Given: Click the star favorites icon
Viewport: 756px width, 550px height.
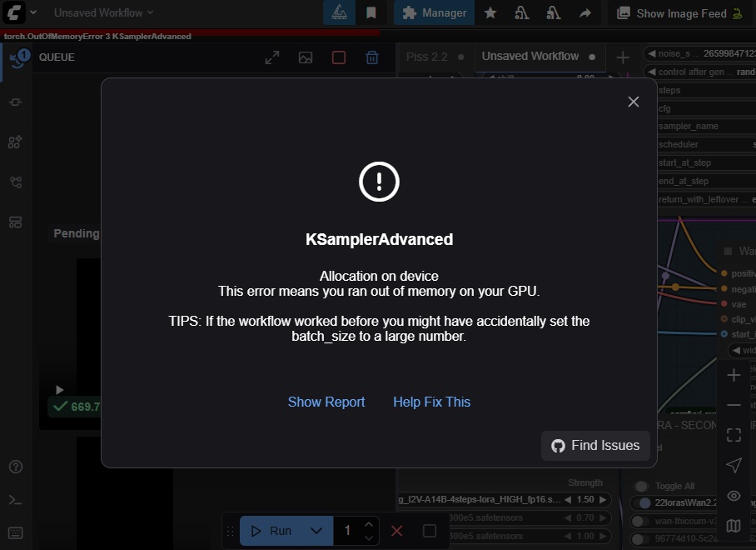Looking at the screenshot, I should pyautogui.click(x=490, y=12).
